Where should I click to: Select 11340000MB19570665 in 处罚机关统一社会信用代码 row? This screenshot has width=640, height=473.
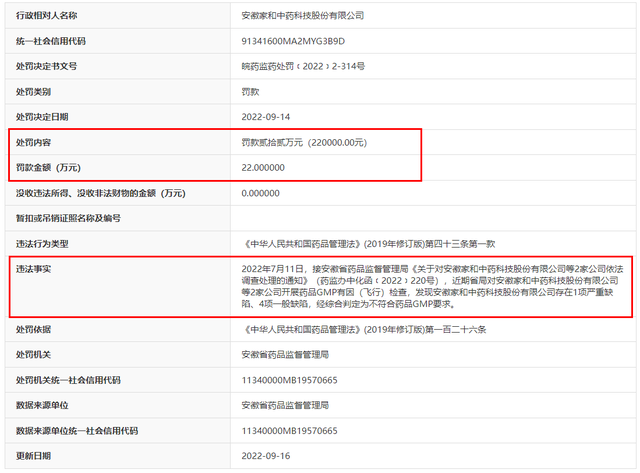coord(289,380)
